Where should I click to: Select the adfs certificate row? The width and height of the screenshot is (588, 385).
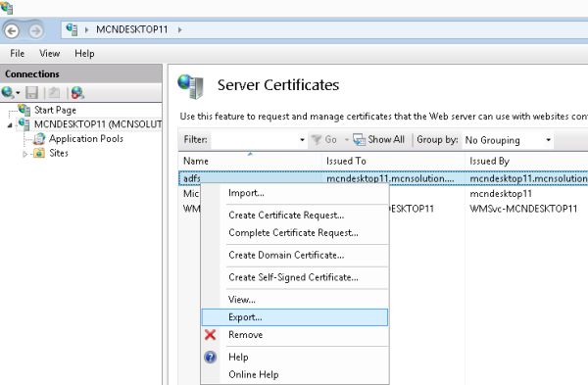pyautogui.click(x=383, y=178)
